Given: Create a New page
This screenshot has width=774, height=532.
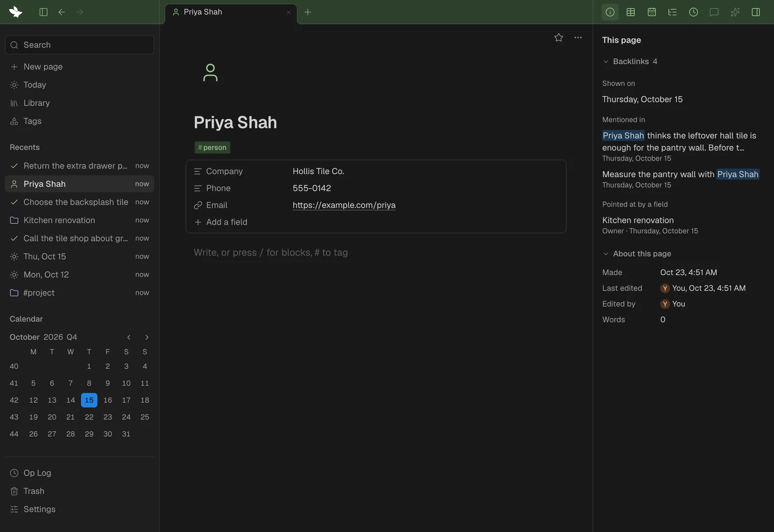Looking at the screenshot, I should click(x=79, y=67).
